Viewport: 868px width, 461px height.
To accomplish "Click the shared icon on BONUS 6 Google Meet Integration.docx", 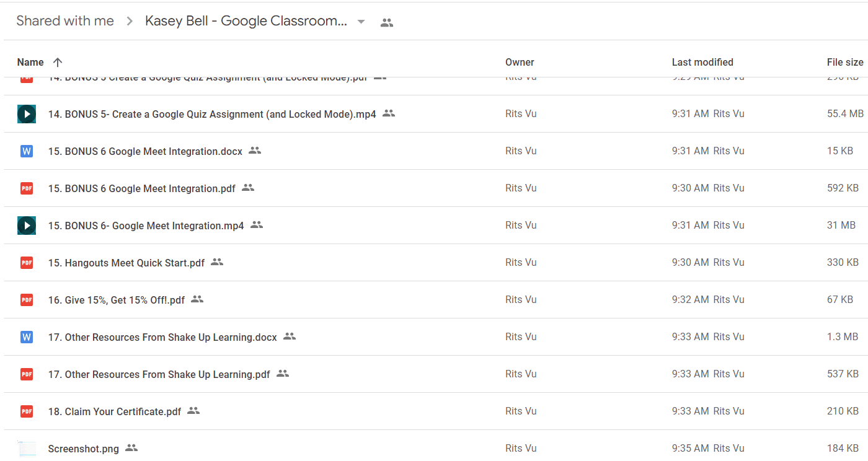I will click(x=255, y=151).
